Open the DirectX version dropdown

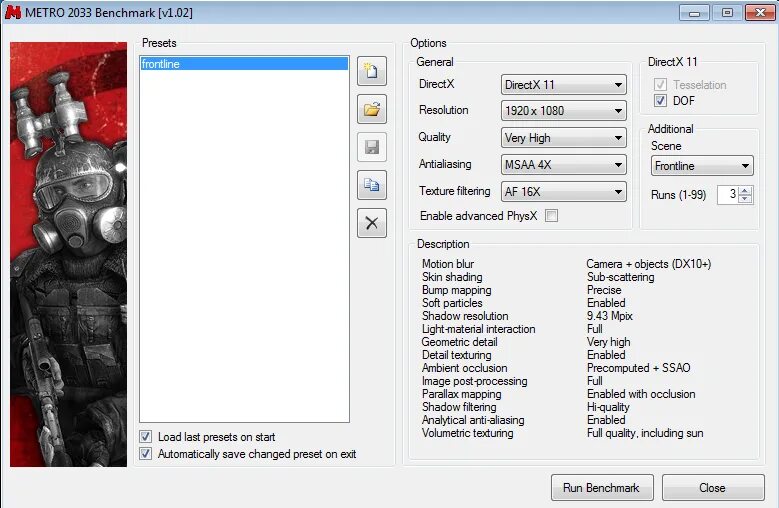[563, 84]
